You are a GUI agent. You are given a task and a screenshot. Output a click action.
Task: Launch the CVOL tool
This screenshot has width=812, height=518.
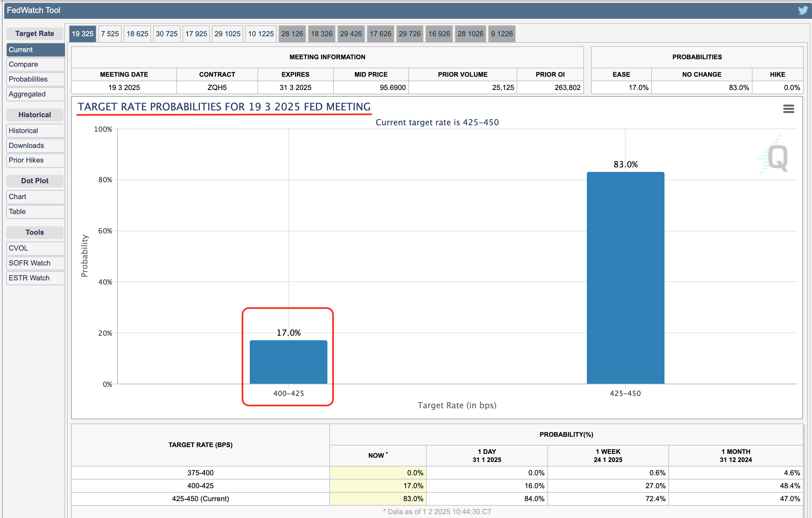click(35, 248)
